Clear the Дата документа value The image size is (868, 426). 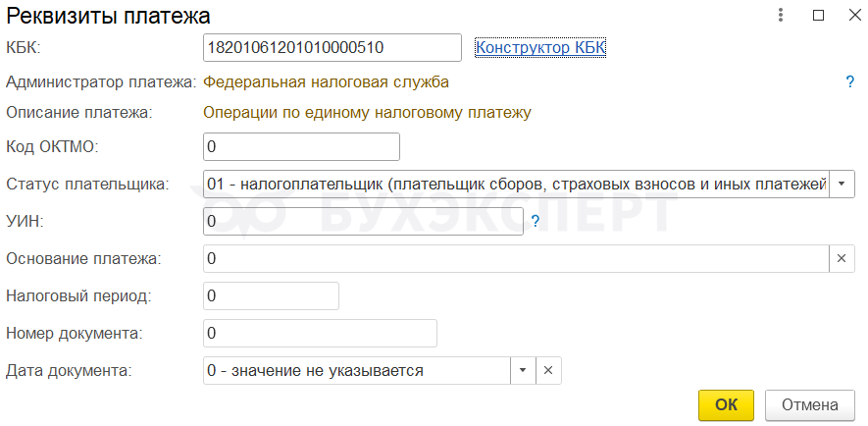[x=548, y=370]
